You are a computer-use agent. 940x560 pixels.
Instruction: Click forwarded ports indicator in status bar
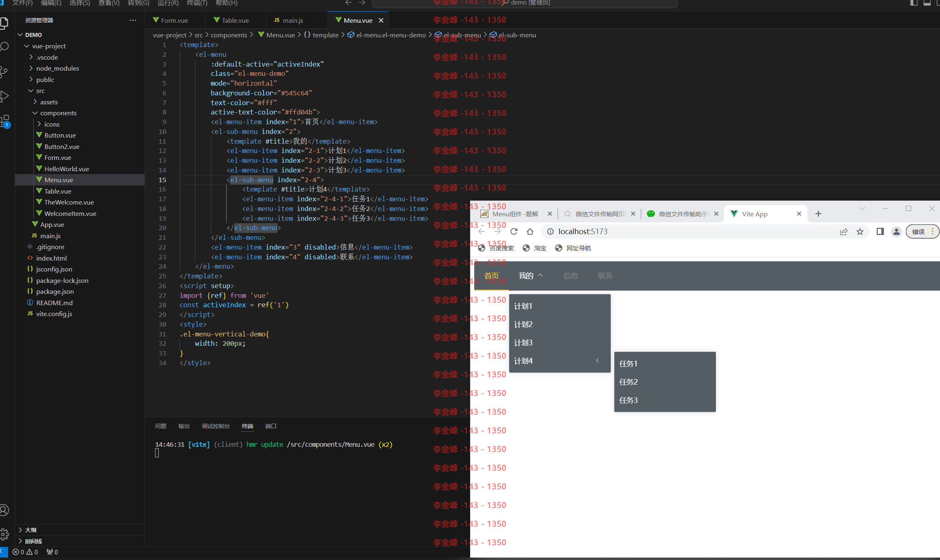click(x=52, y=552)
